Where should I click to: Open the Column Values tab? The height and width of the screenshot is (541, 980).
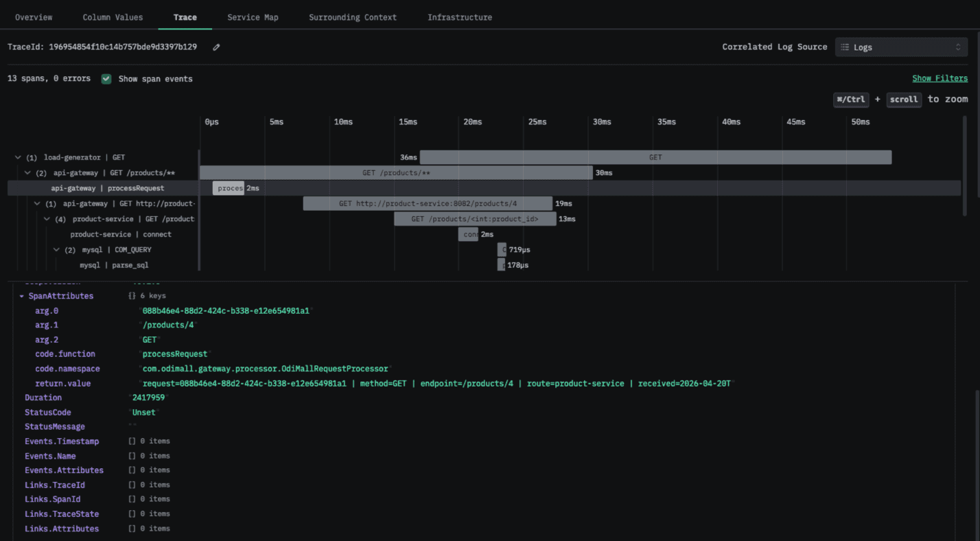113,17
